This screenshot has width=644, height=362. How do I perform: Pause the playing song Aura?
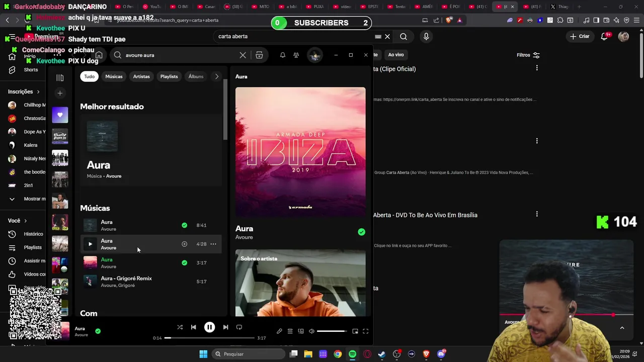point(209,327)
